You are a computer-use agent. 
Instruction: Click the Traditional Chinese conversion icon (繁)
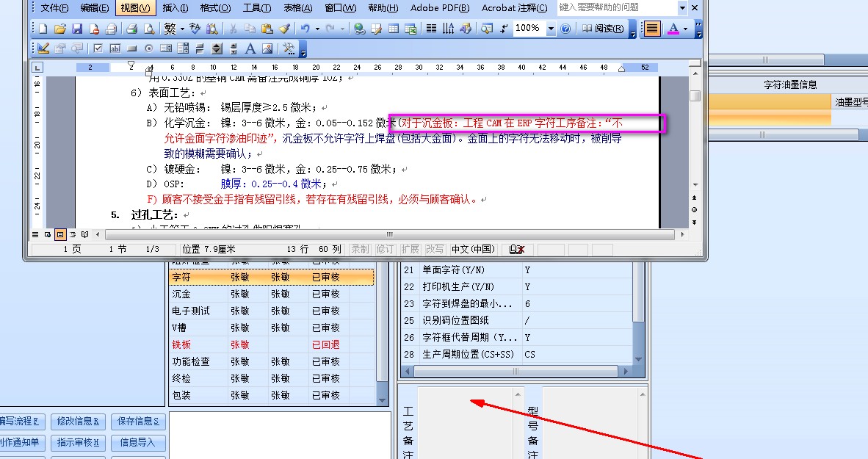(x=170, y=28)
